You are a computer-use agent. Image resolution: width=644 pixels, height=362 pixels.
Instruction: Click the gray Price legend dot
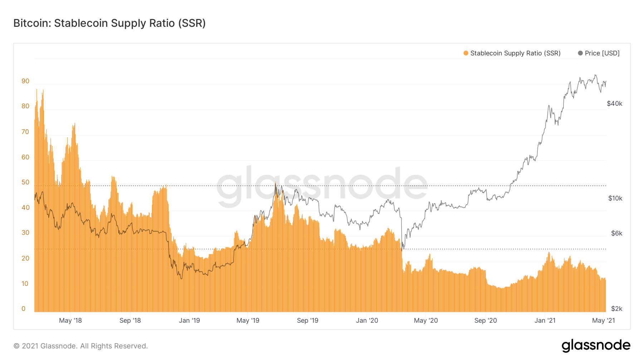[x=580, y=53]
